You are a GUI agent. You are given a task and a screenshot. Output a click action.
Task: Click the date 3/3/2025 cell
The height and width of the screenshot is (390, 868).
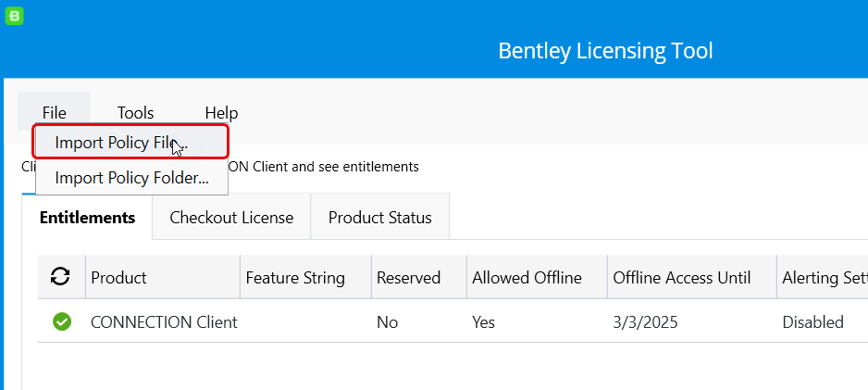click(645, 321)
